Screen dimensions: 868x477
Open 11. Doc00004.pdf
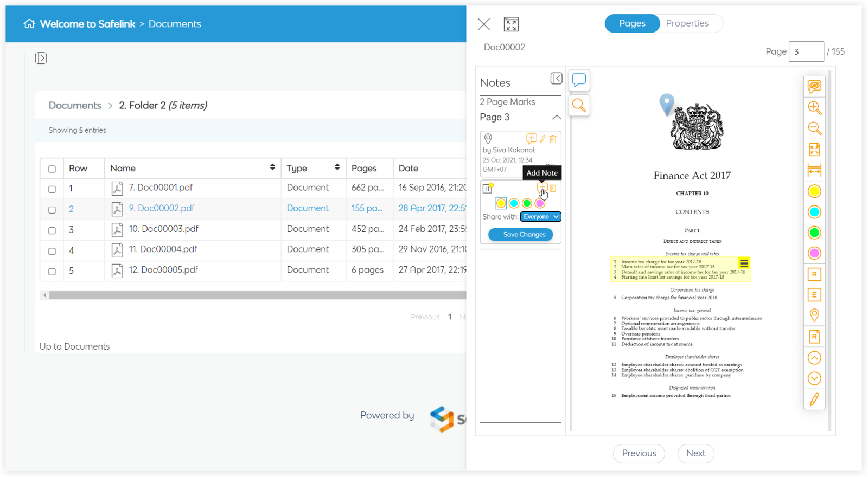163,249
